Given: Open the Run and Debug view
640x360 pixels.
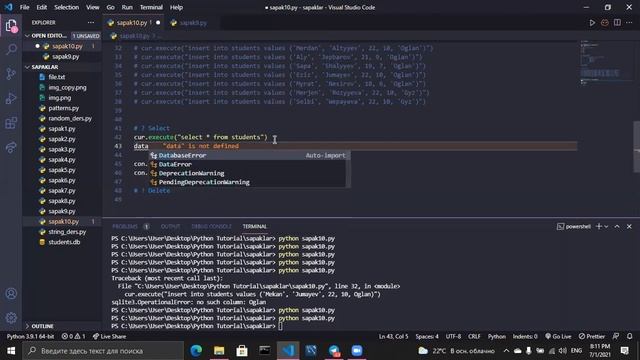Looking at the screenshot, I should [11, 98].
